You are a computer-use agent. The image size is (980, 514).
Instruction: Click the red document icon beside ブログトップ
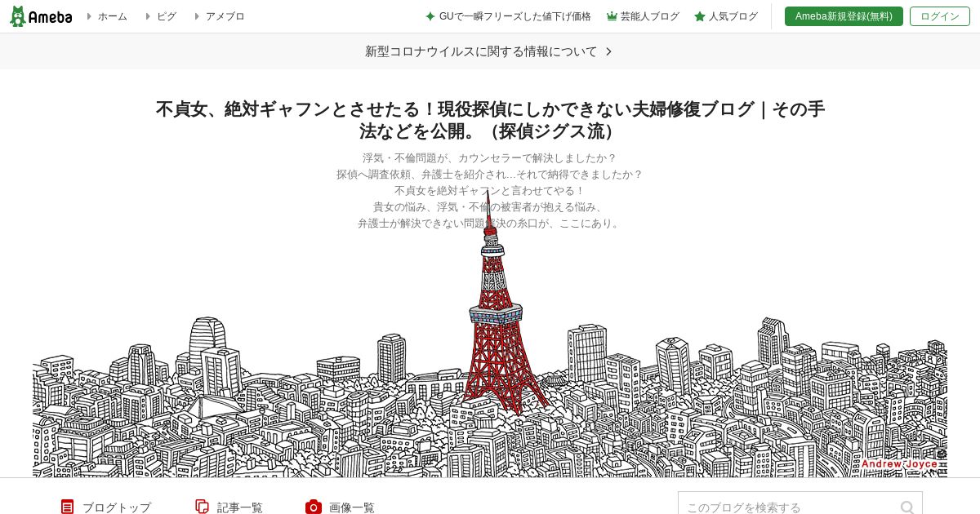coord(67,507)
